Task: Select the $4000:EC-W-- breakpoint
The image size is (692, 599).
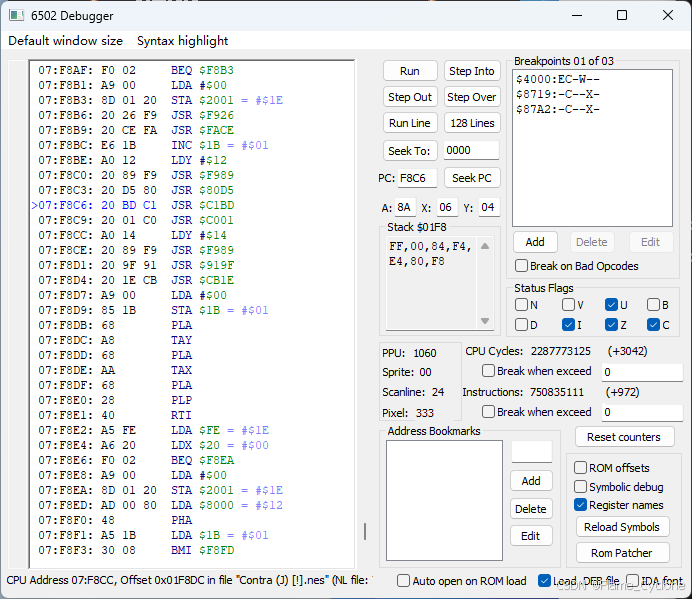Action: point(558,79)
